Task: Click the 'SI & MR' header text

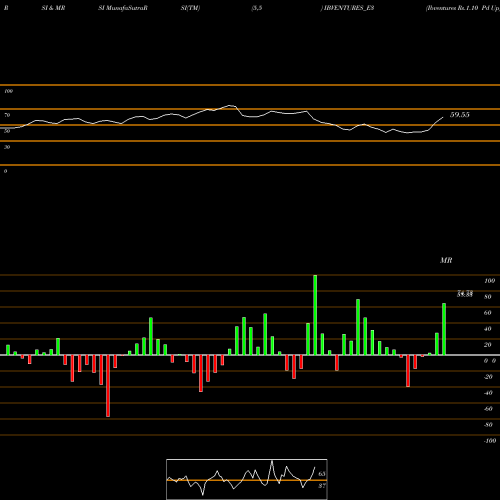Action: coord(53,8)
